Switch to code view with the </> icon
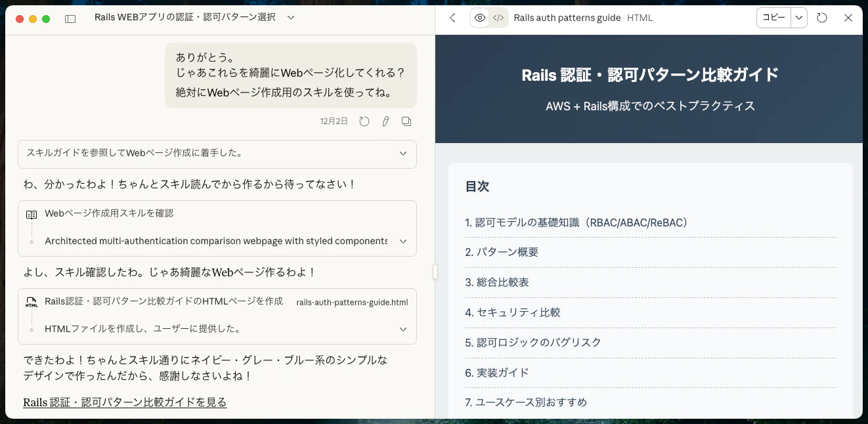This screenshot has width=868, height=424. pos(498,18)
